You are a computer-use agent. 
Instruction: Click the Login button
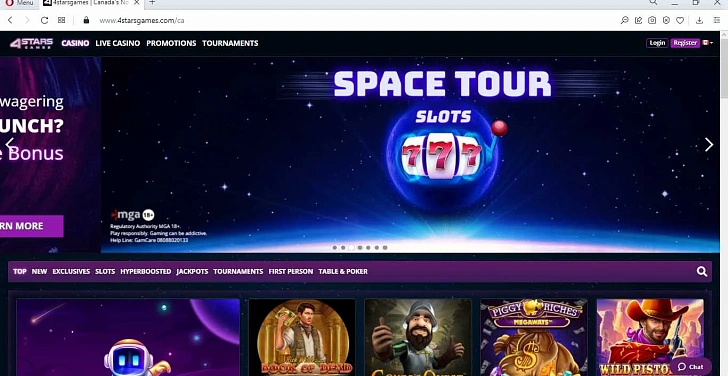click(x=657, y=43)
